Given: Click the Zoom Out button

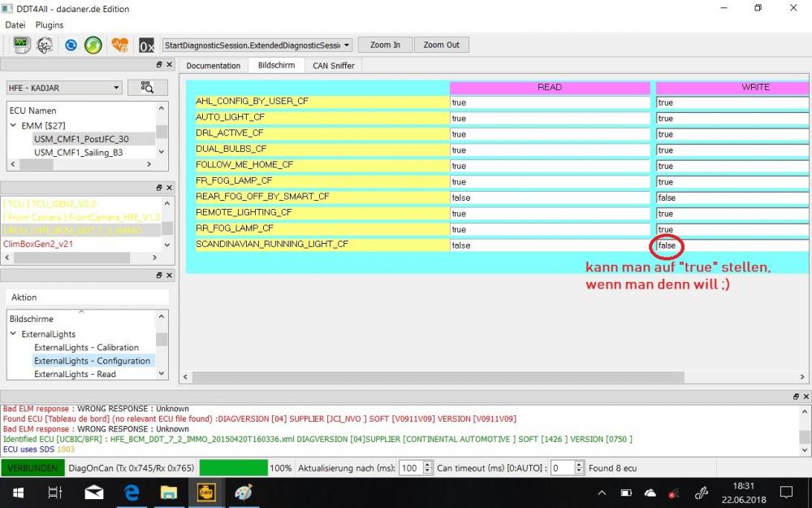Looking at the screenshot, I should point(441,45).
